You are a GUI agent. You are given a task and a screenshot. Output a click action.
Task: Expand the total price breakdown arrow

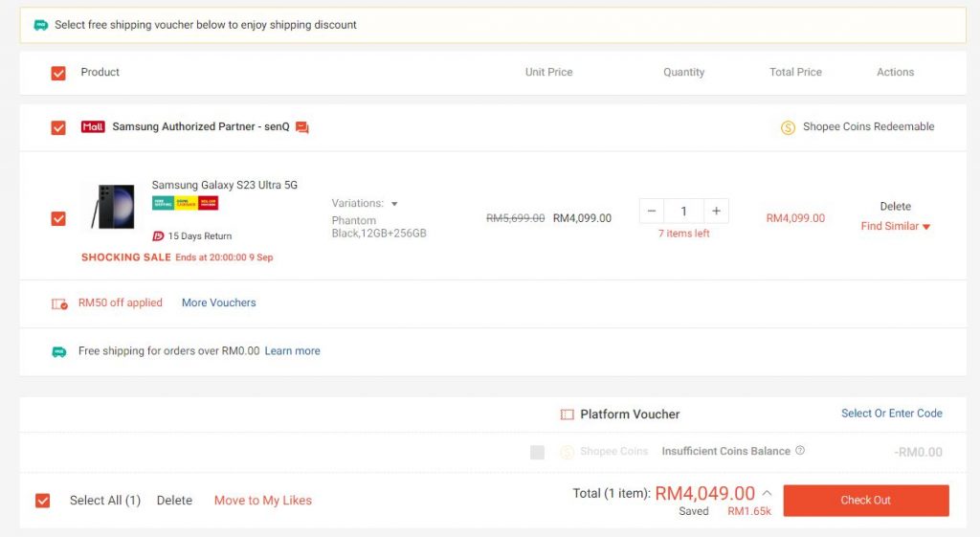(767, 494)
